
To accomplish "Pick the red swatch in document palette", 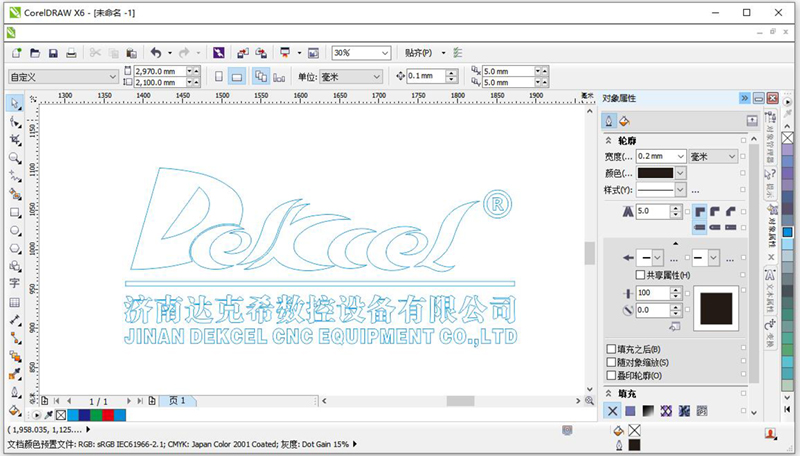I will [108, 415].
